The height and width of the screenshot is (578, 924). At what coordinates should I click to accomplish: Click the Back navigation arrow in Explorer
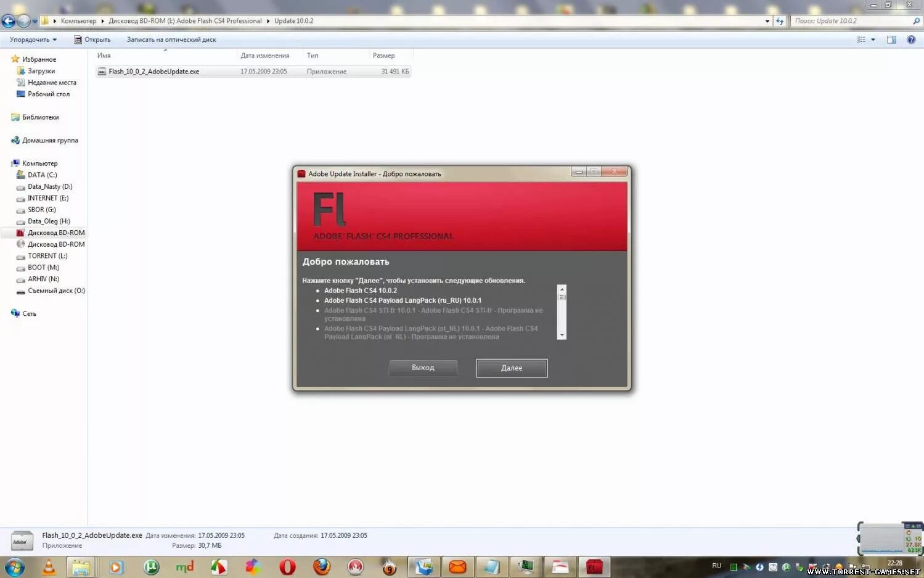click(x=8, y=21)
